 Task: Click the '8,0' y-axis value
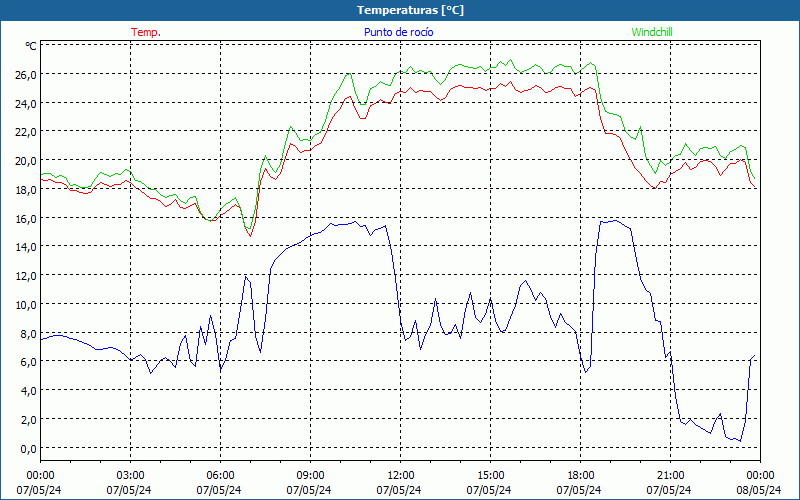pos(29,334)
